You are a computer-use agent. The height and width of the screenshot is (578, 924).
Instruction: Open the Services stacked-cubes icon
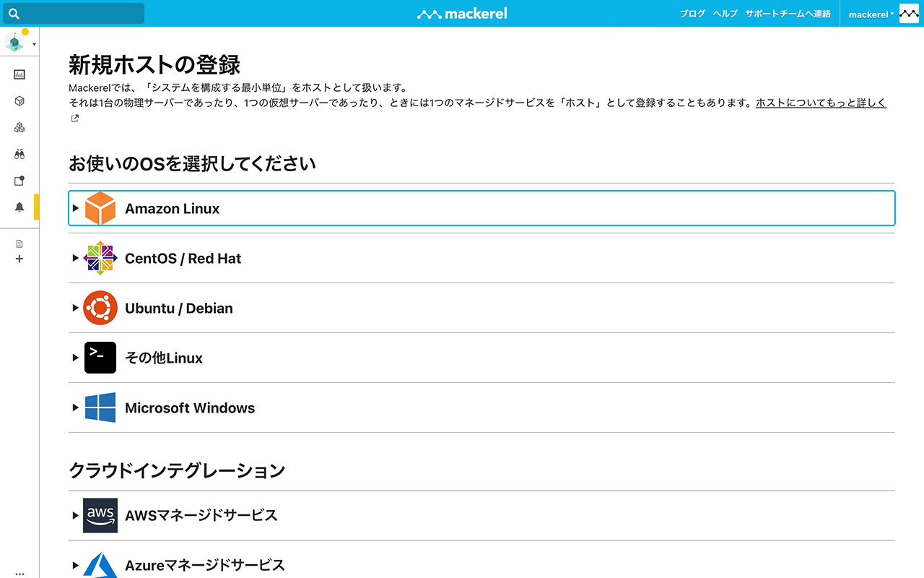coord(19,127)
